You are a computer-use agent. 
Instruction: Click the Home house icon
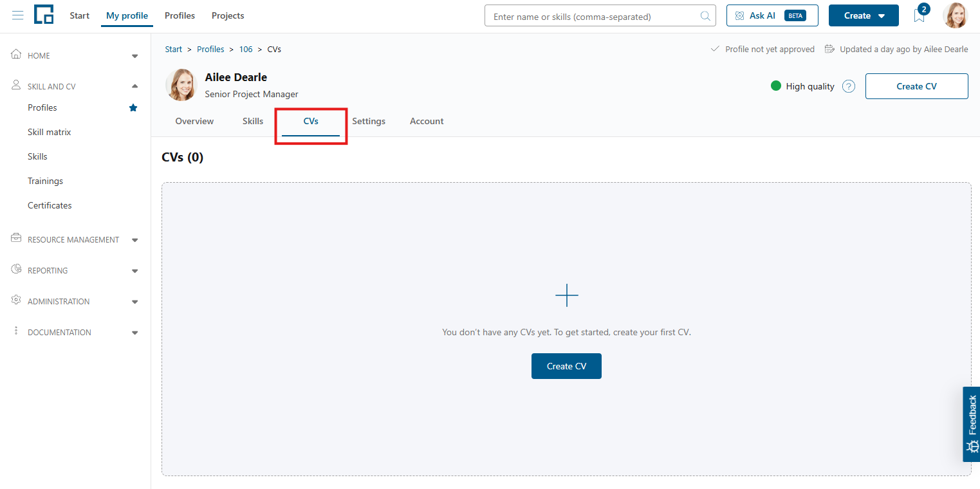coord(17,55)
